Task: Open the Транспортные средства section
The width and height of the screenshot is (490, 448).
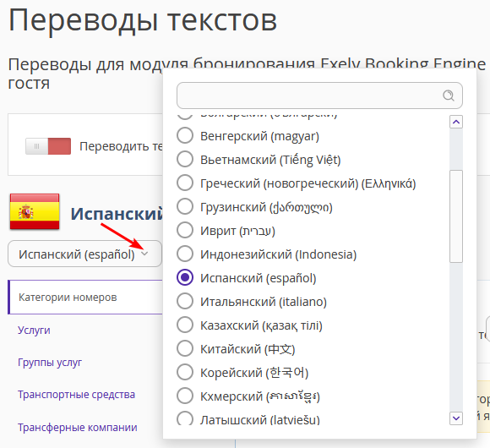Action: (76, 395)
